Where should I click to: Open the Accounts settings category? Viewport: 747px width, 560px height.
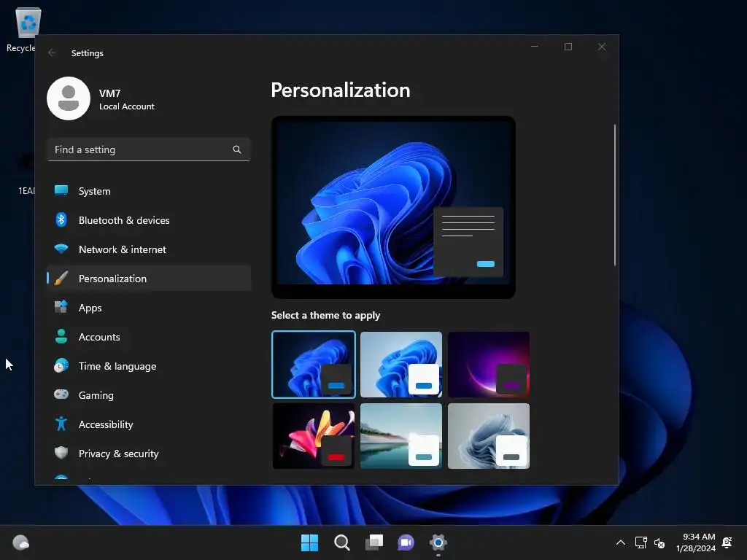(149, 337)
